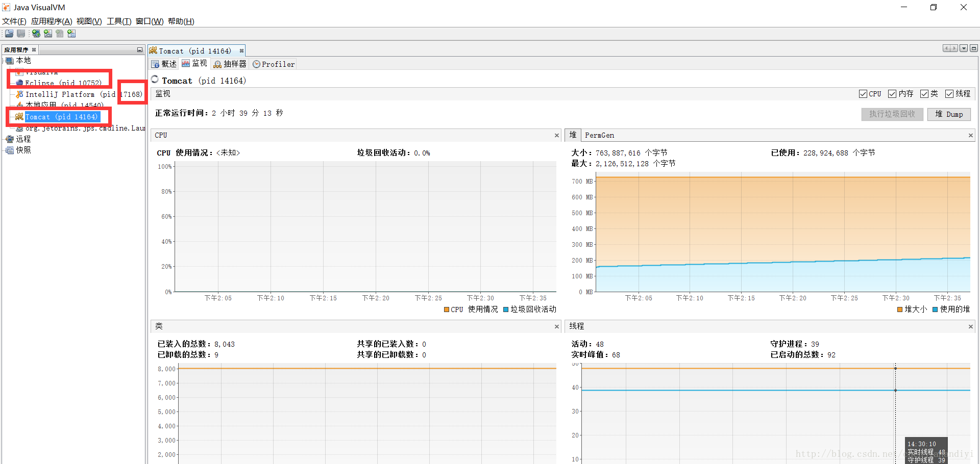
Task: Click the 远程 remote hosts icon
Action: pos(10,139)
